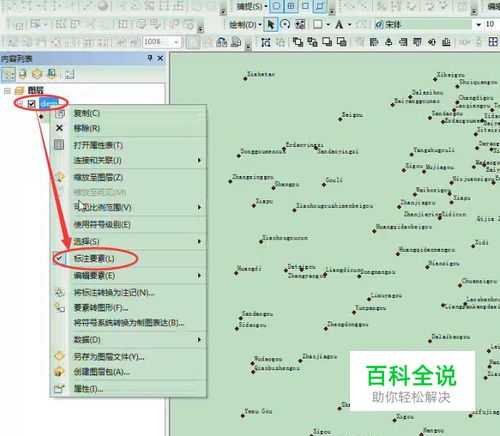Open the text tool dropdown arrow
500x436 pixels.
click(350, 25)
